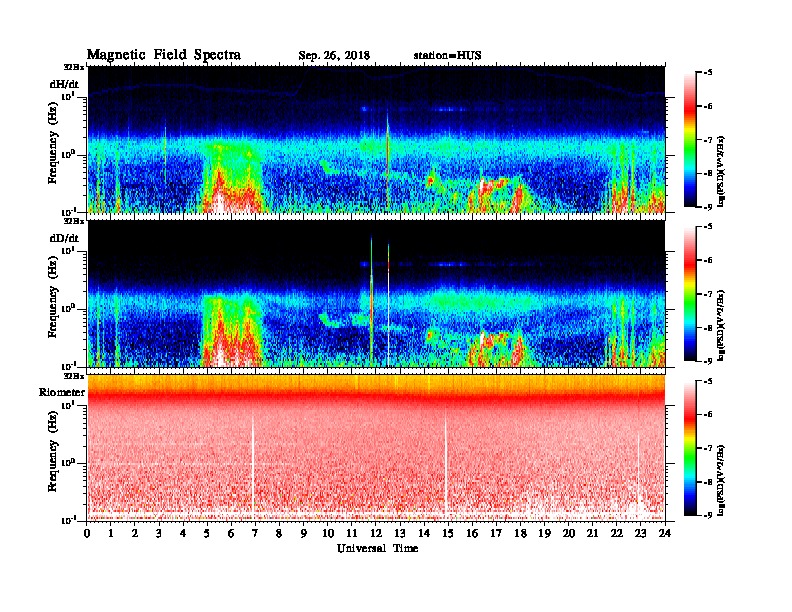Click the white spike near 7 UT in Riometer panel
The height and width of the screenshot is (612, 792).
[253, 465]
